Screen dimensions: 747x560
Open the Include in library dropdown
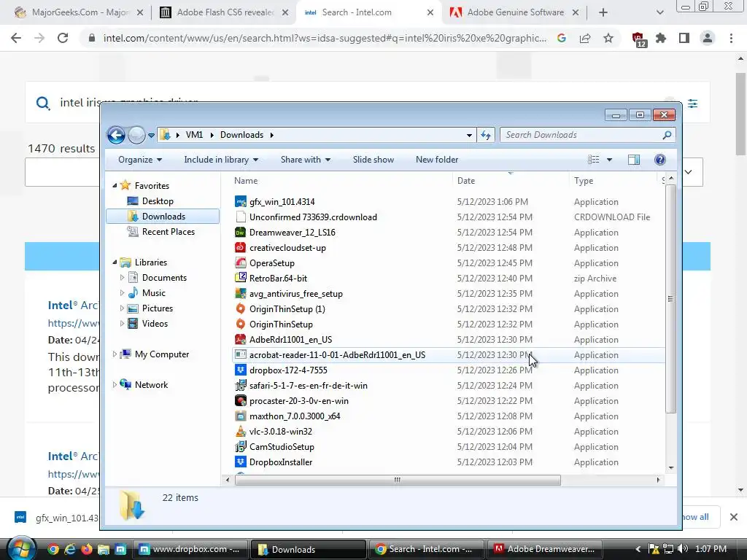pos(221,160)
